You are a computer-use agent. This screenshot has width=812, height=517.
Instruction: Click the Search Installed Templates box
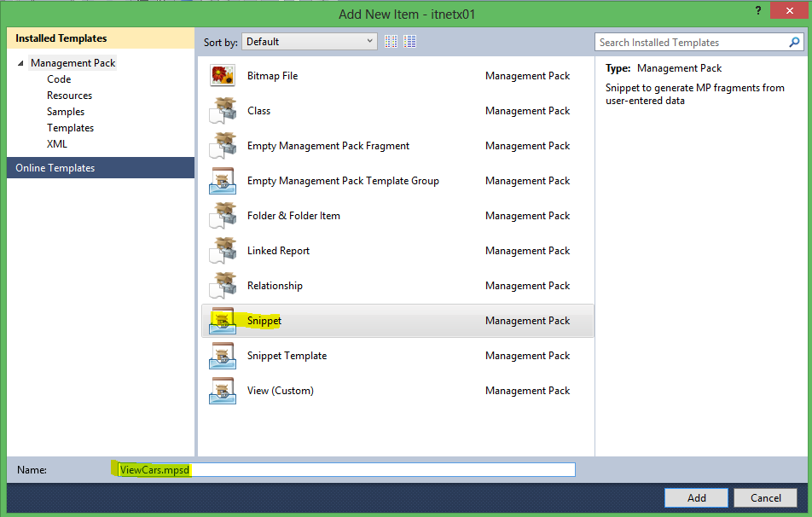pos(691,42)
